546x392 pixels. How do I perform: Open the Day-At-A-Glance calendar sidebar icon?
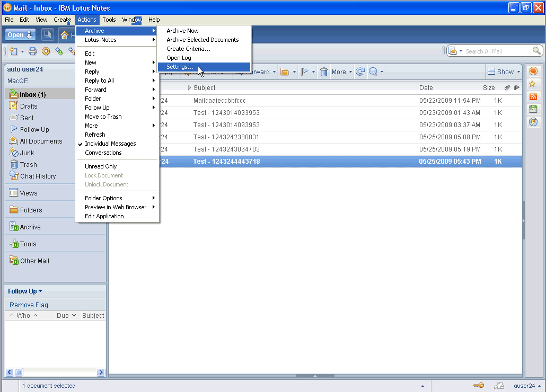click(x=533, y=109)
